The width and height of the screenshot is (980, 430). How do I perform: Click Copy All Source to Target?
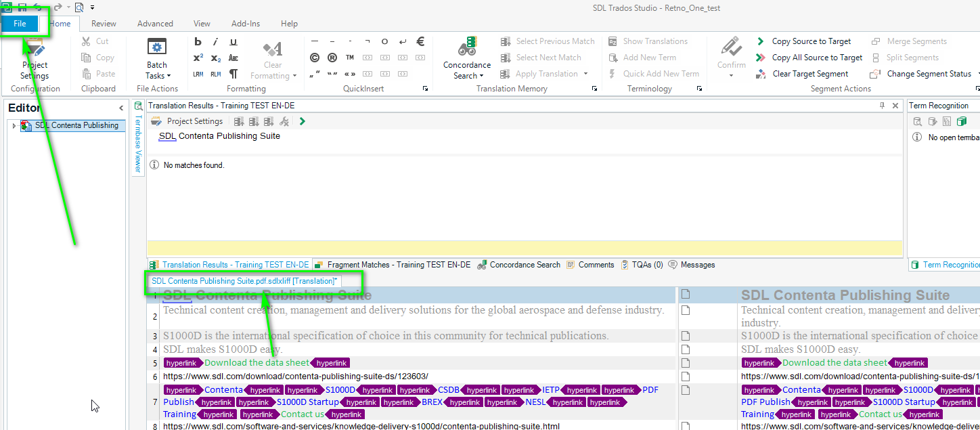(809, 58)
